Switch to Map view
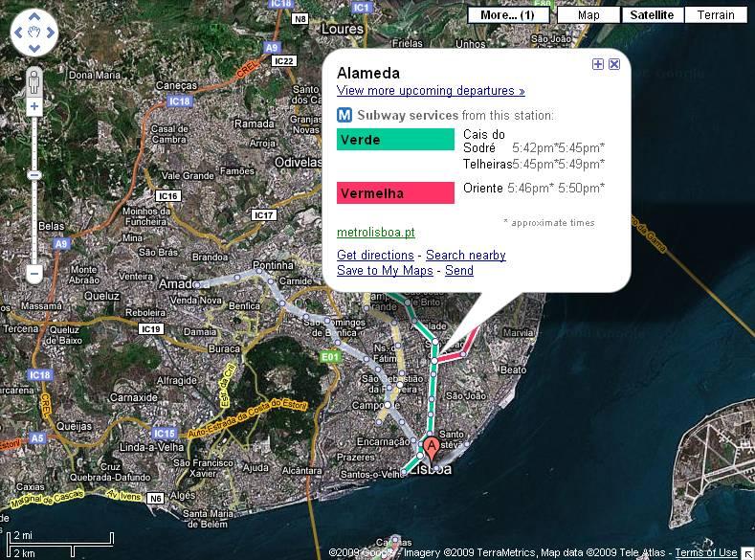Image resolution: width=755 pixels, height=560 pixels. click(588, 15)
